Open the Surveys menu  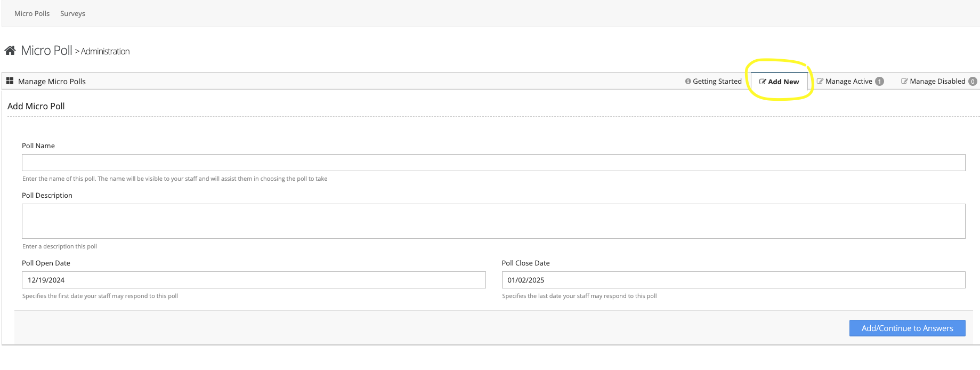(x=72, y=13)
